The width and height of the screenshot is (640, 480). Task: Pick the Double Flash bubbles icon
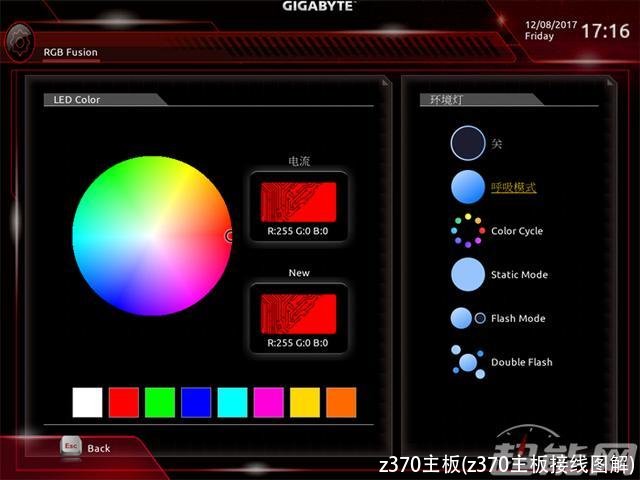[x=466, y=361]
